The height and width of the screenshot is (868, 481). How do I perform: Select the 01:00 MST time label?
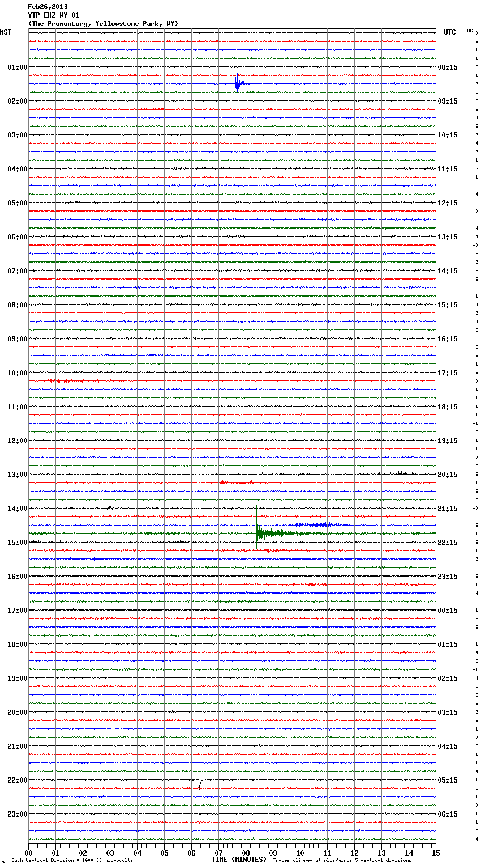point(18,67)
